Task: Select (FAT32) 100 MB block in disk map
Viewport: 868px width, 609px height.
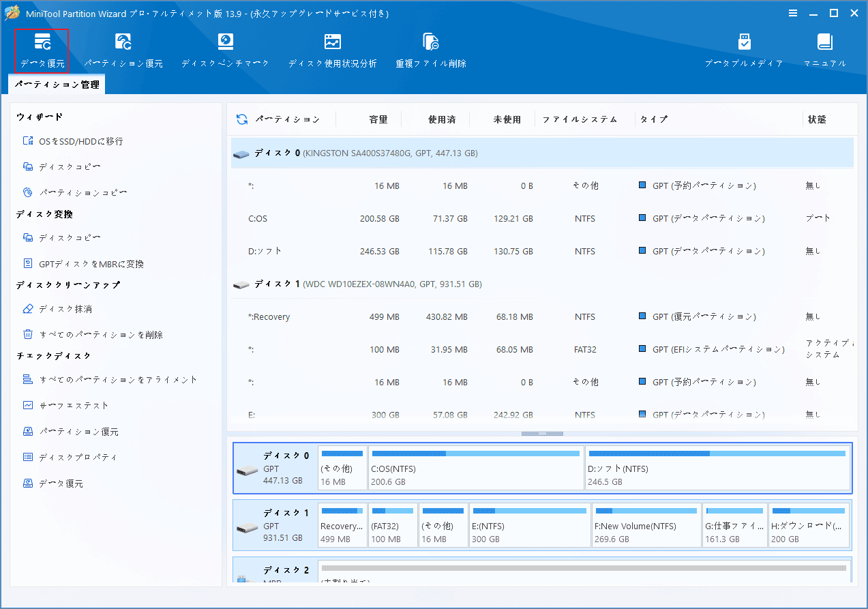Action: [393, 525]
